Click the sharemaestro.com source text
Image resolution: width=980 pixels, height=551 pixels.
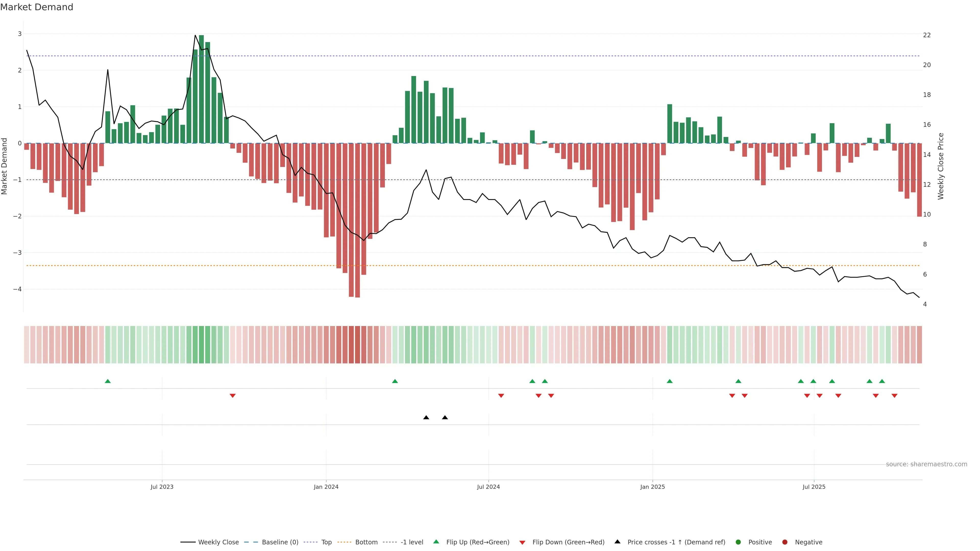[x=926, y=464]
